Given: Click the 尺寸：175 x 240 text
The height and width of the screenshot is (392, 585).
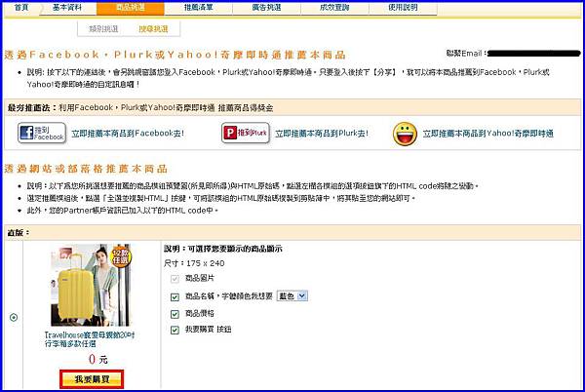Looking at the screenshot, I should coord(194,263).
